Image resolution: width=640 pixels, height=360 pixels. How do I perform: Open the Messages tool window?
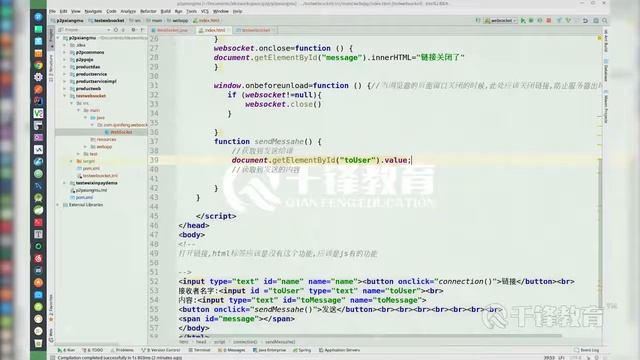click(x=231, y=350)
